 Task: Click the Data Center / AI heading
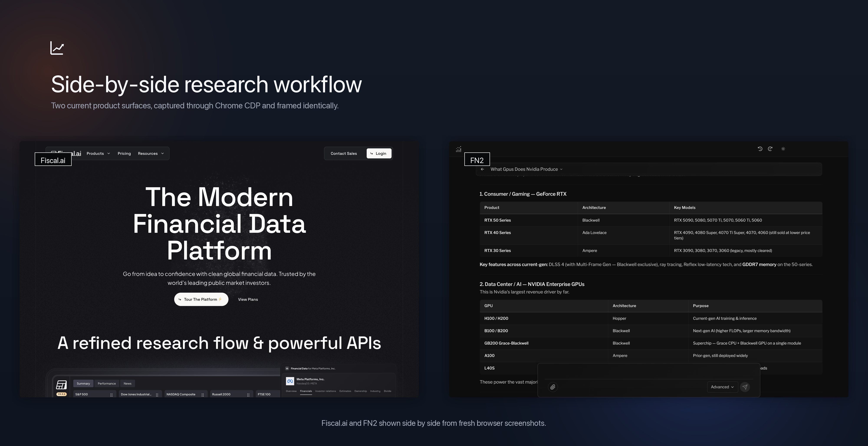532,284
